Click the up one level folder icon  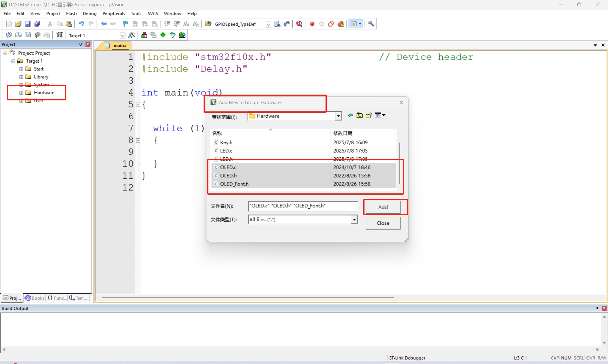coord(359,116)
